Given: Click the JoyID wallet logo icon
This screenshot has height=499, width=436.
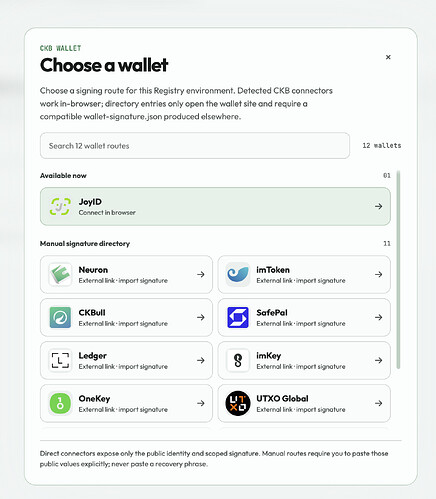Looking at the screenshot, I should (60, 206).
